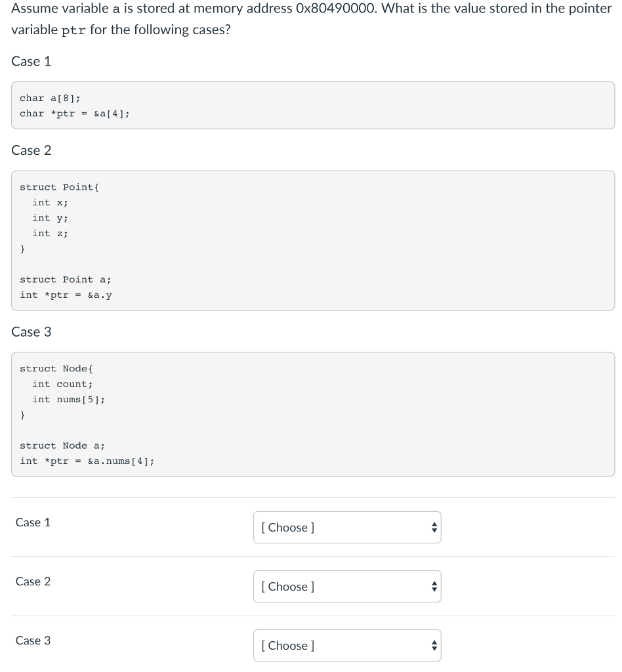Image resolution: width=622 pixels, height=672 pixels.
Task: Click the down arrow on Case 3 dropdown
Action: coord(434,649)
